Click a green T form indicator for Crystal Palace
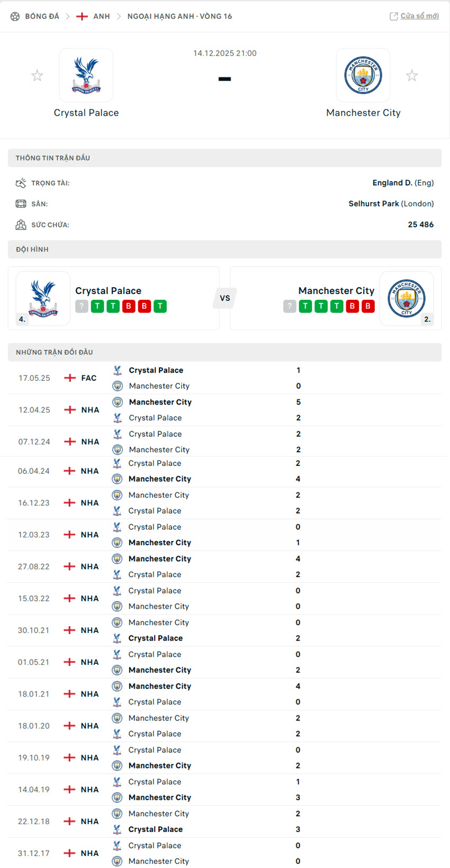450x868 pixels. pyautogui.click(x=96, y=306)
